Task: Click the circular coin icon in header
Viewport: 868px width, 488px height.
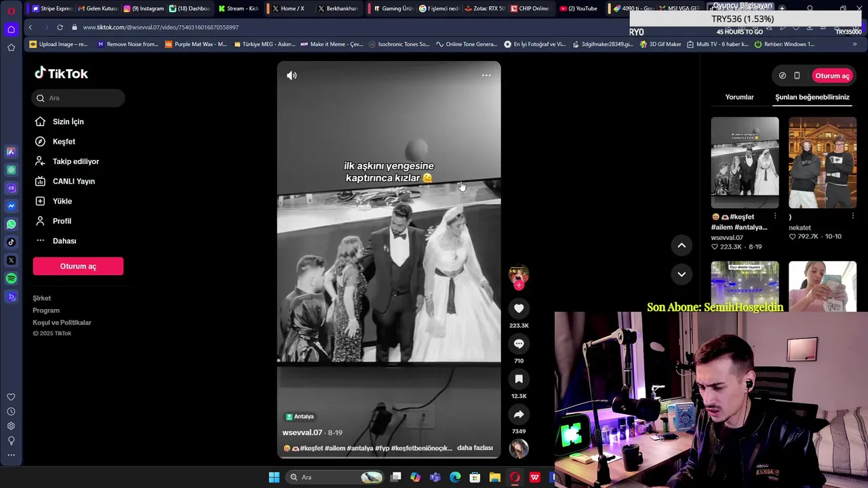Action: [x=782, y=76]
